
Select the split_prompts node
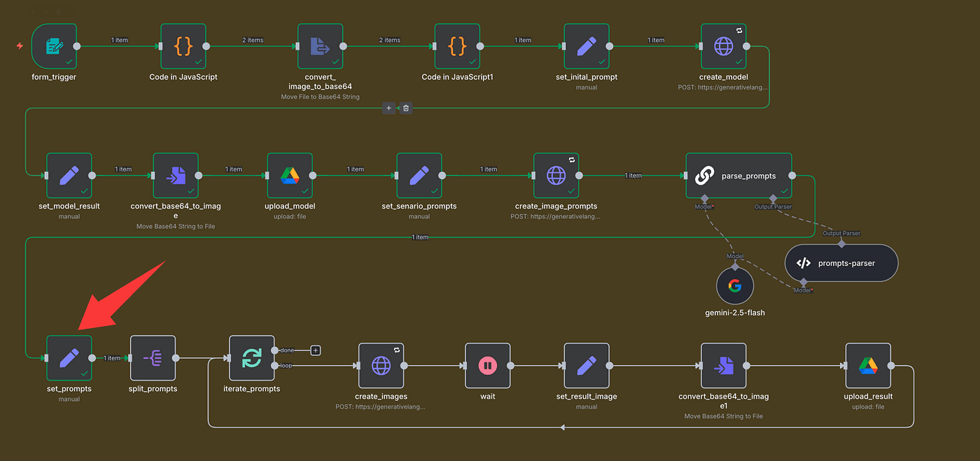[153, 358]
